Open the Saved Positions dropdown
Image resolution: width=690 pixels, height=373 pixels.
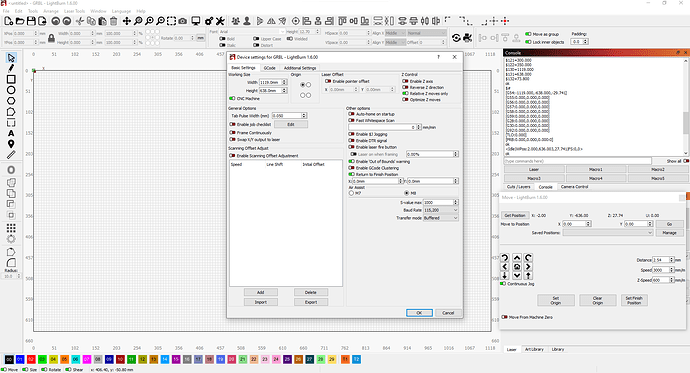coord(608,233)
